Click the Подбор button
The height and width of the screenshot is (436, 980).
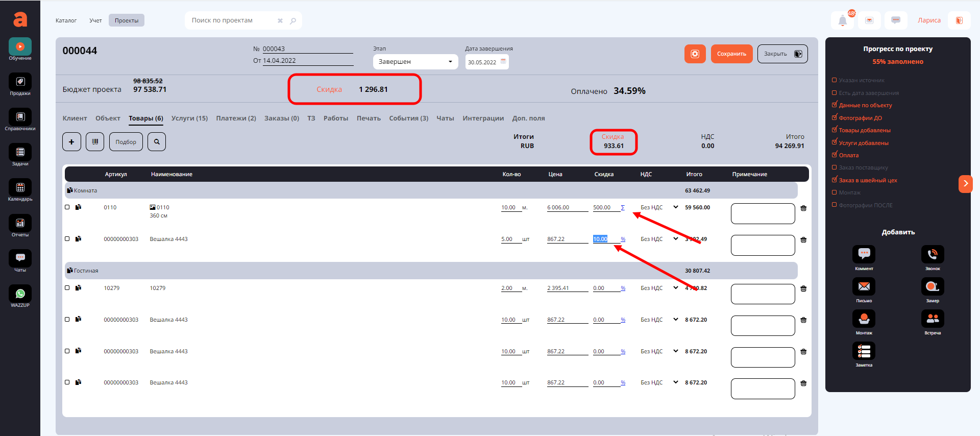(x=126, y=141)
